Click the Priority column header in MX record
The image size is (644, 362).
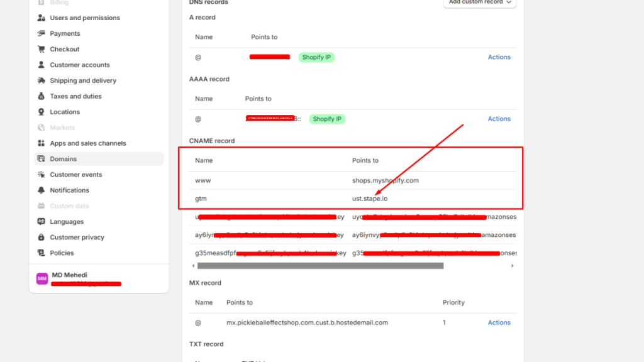453,302
